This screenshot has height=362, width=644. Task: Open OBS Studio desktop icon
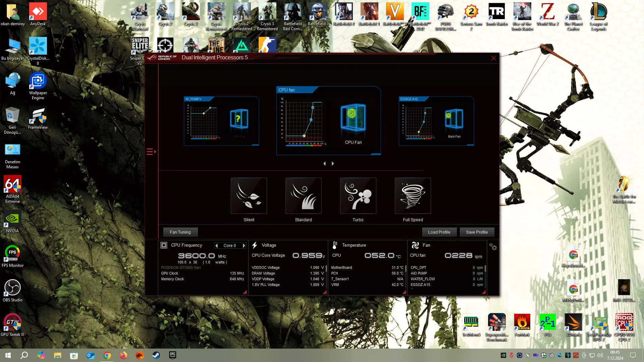[x=12, y=291]
